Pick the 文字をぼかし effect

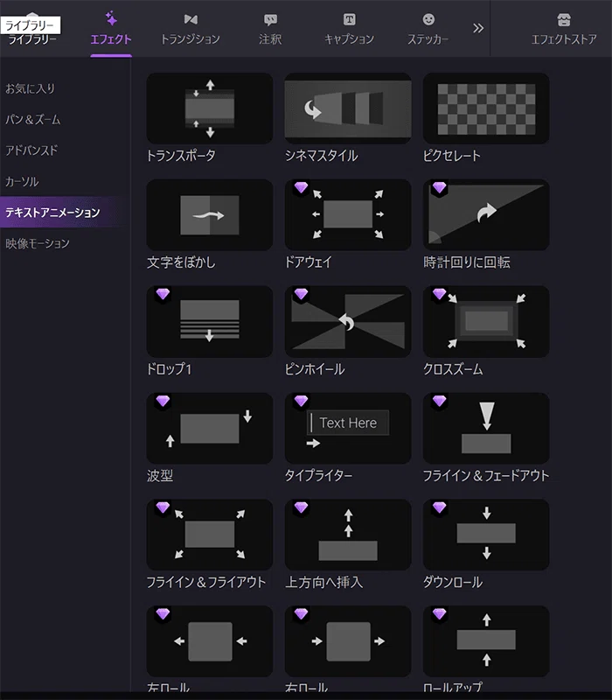210,214
